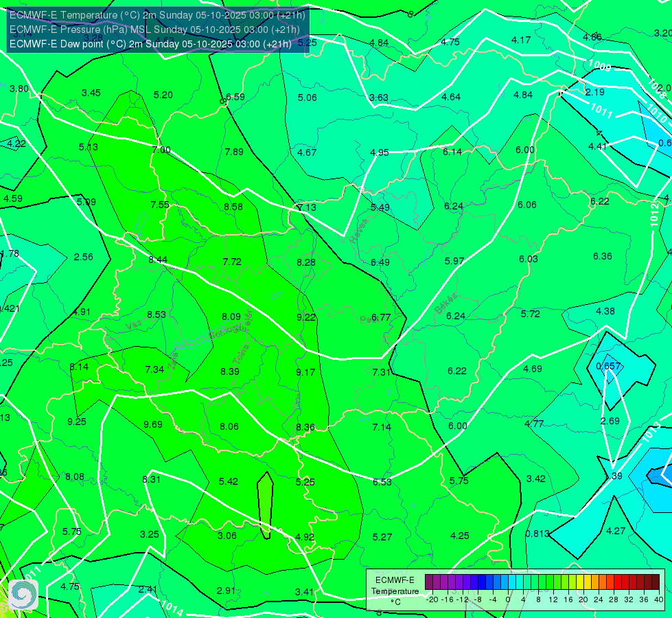
Task: Click the dew point value 9.22
Action: pyautogui.click(x=306, y=317)
